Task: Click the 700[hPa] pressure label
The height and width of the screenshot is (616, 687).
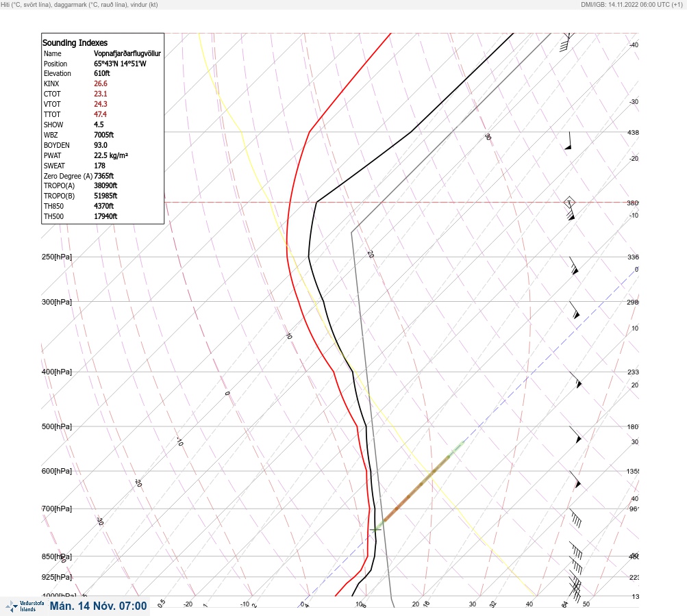Action: (57, 509)
